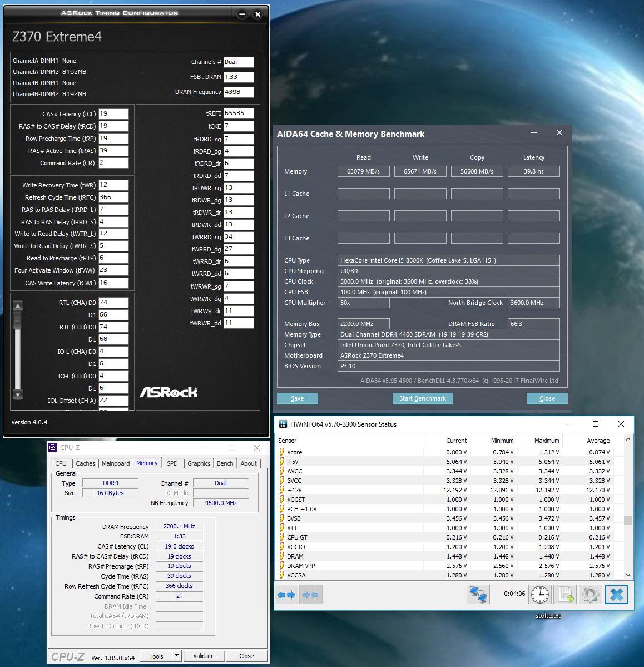Open Graphics tab in CPU-Z
Image resolution: width=644 pixels, height=667 pixels.
(199, 463)
